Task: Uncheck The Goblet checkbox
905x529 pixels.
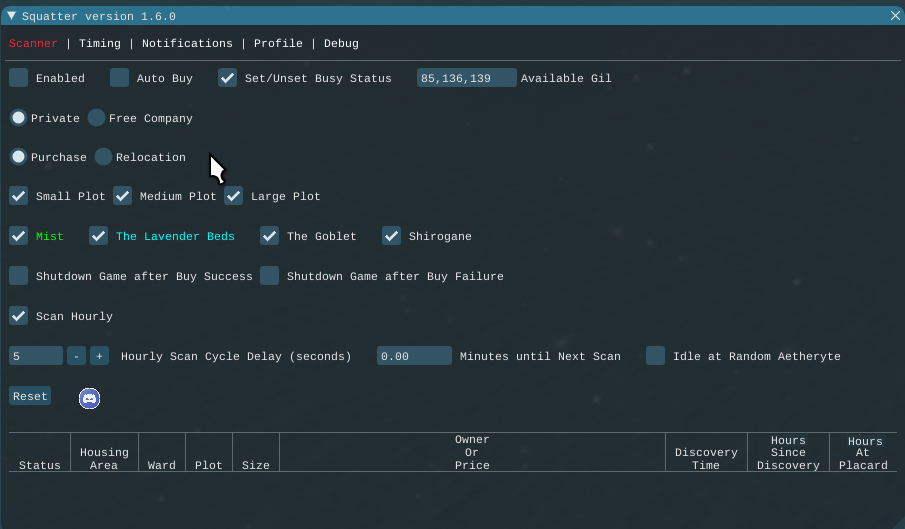Action: coord(270,236)
